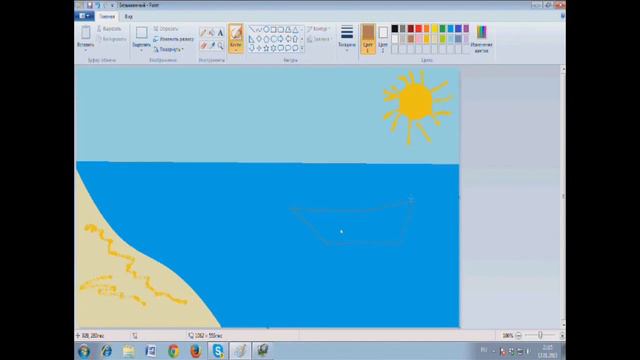
Task: Click the Copy command
Action: pos(111,39)
